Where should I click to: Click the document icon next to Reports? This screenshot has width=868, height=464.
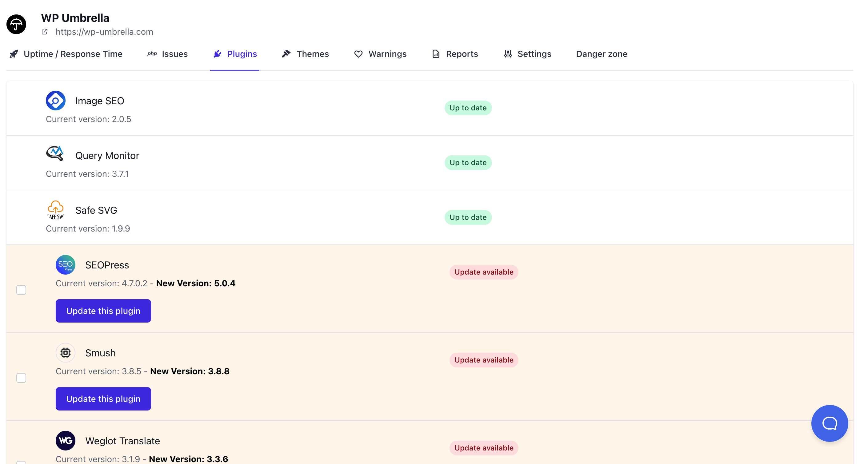[436, 54]
